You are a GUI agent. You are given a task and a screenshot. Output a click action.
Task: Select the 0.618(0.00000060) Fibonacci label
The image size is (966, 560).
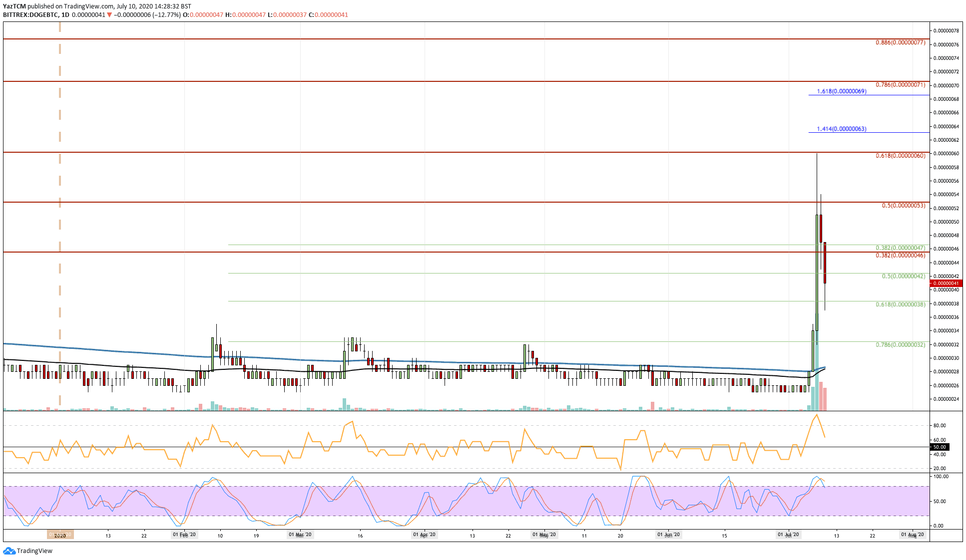click(900, 156)
